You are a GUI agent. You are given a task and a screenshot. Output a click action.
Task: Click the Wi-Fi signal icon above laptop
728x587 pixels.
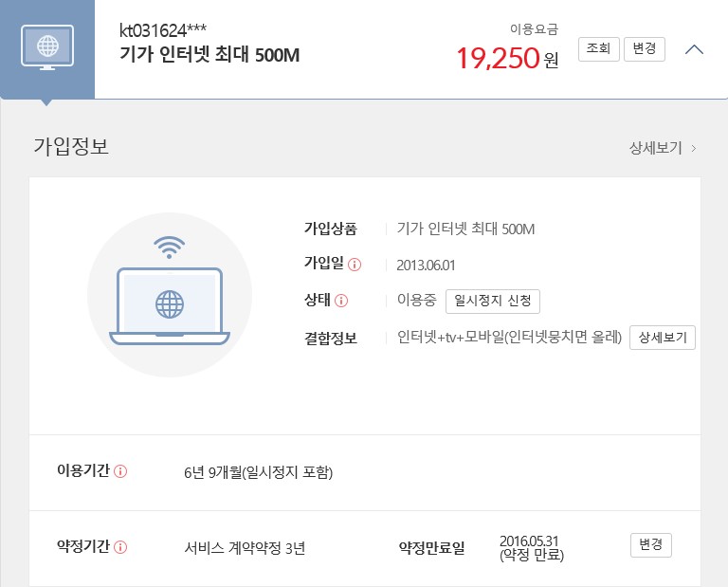click(x=169, y=248)
